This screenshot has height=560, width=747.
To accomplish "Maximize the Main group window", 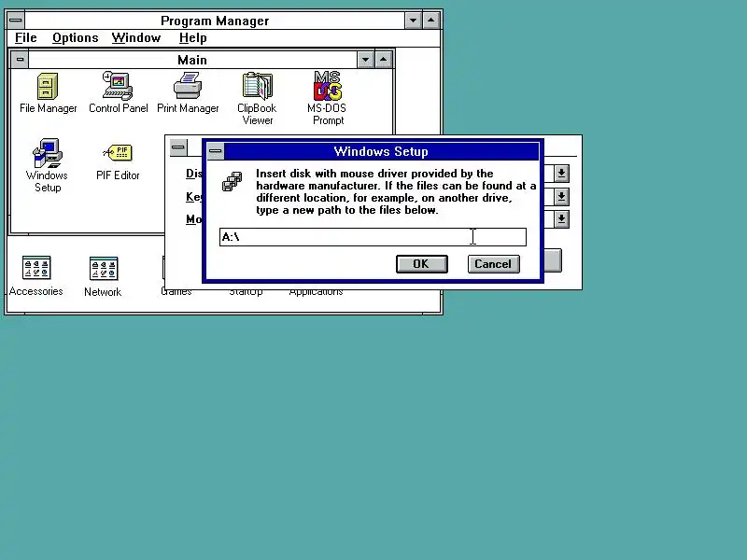I will click(384, 60).
